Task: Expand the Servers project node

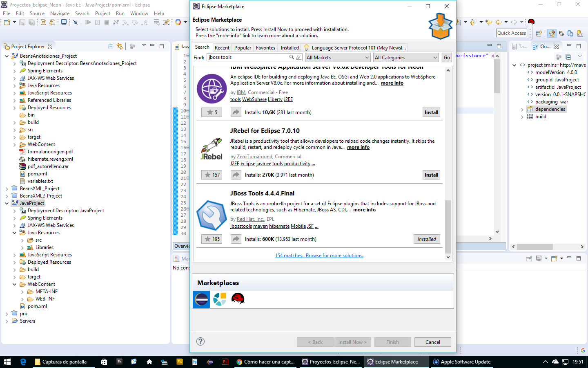Action: coord(7,321)
